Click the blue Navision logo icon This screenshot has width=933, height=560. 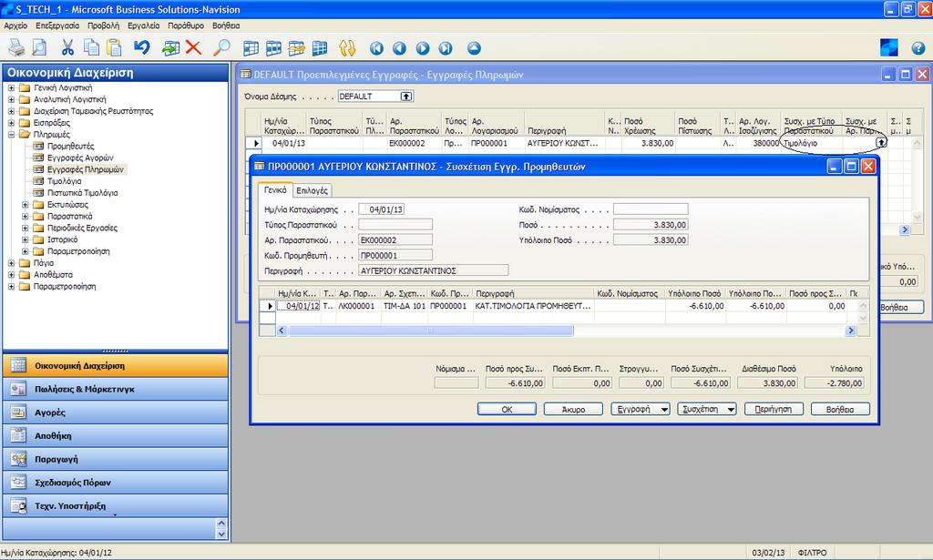tap(889, 47)
